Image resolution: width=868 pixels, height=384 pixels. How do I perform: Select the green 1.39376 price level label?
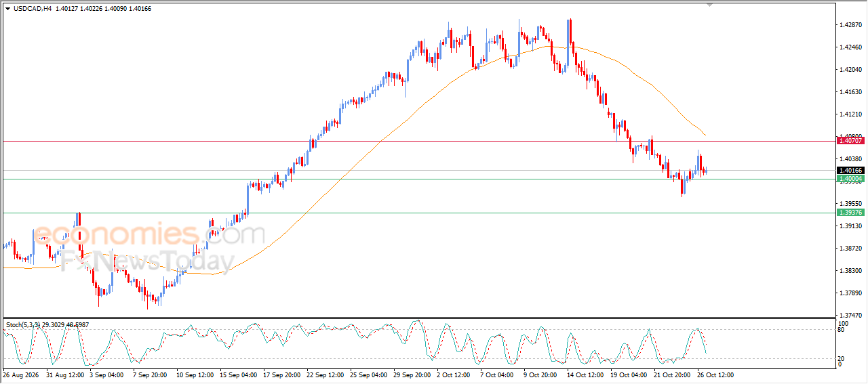click(x=851, y=213)
